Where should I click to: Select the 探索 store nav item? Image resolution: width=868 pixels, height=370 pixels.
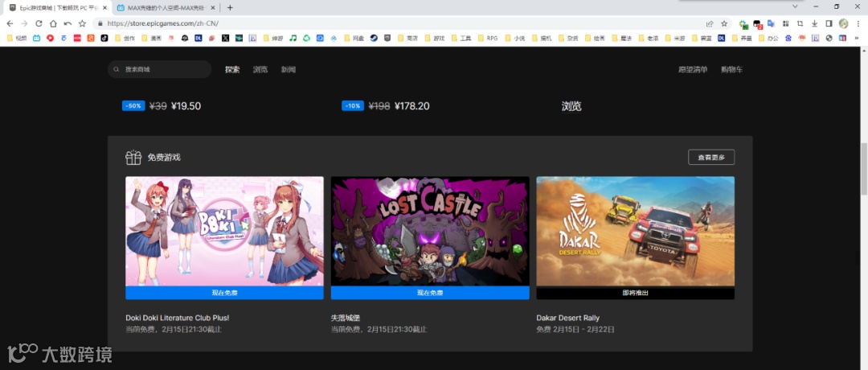232,69
